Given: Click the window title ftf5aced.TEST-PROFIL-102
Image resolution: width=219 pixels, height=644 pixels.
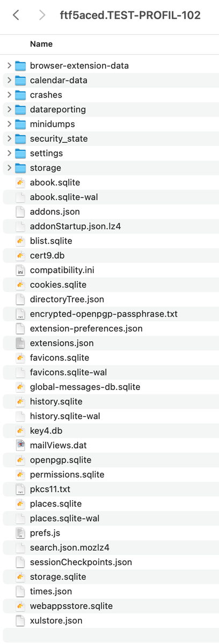Looking at the screenshot, I should pos(130,16).
